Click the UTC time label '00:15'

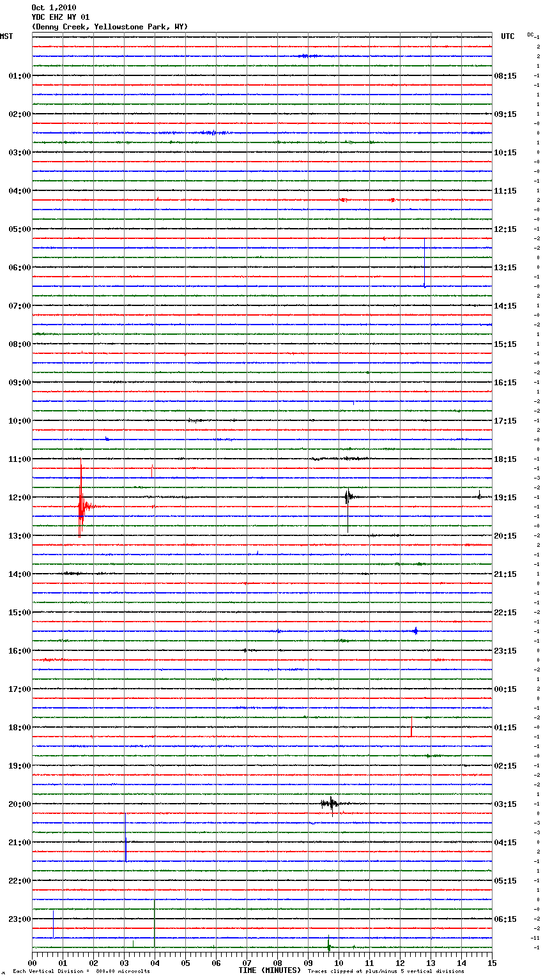[x=505, y=689]
